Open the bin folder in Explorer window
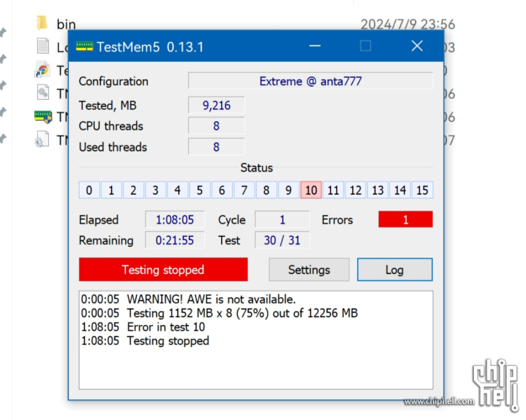Image resolution: width=526 pixels, height=420 pixels. [x=42, y=23]
